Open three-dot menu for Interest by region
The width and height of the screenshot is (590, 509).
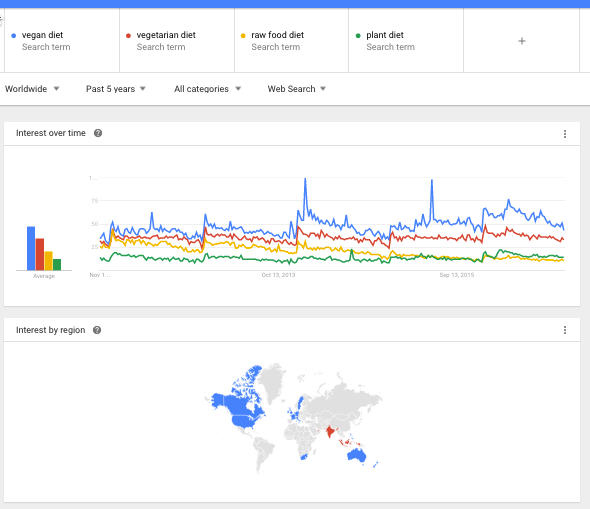pos(565,330)
